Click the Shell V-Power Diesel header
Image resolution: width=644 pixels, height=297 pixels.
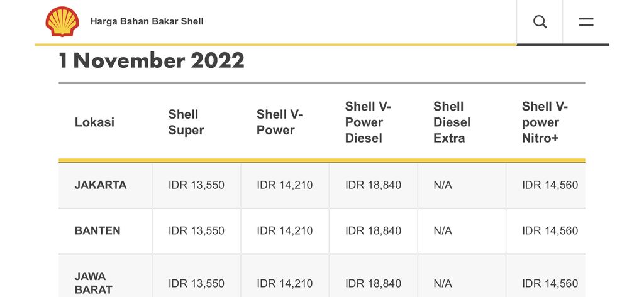[368, 122]
